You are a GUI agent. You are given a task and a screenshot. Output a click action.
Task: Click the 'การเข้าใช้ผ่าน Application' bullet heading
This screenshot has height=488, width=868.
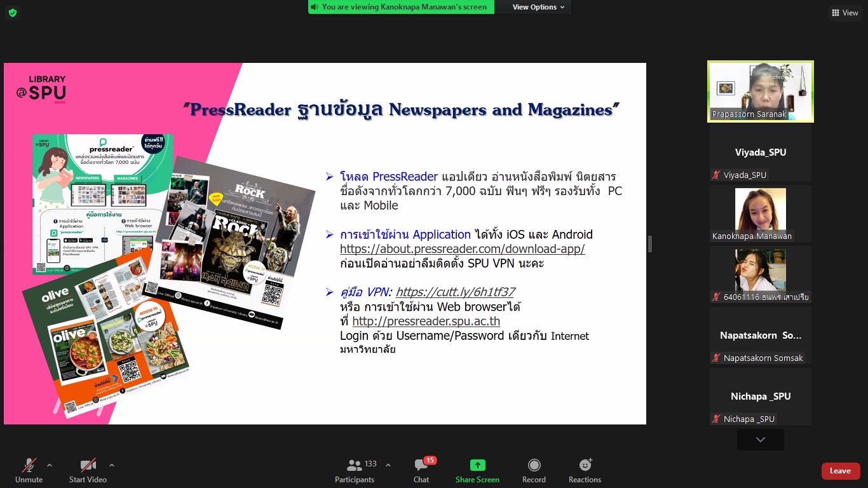point(405,234)
